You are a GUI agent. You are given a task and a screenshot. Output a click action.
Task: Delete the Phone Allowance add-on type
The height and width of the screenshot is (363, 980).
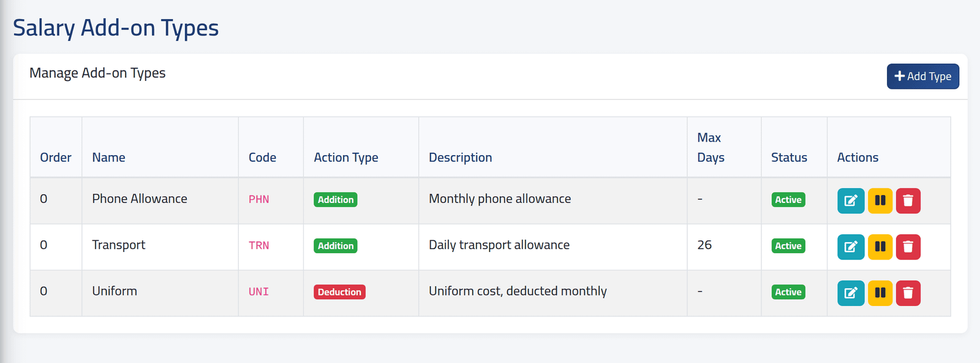click(908, 201)
